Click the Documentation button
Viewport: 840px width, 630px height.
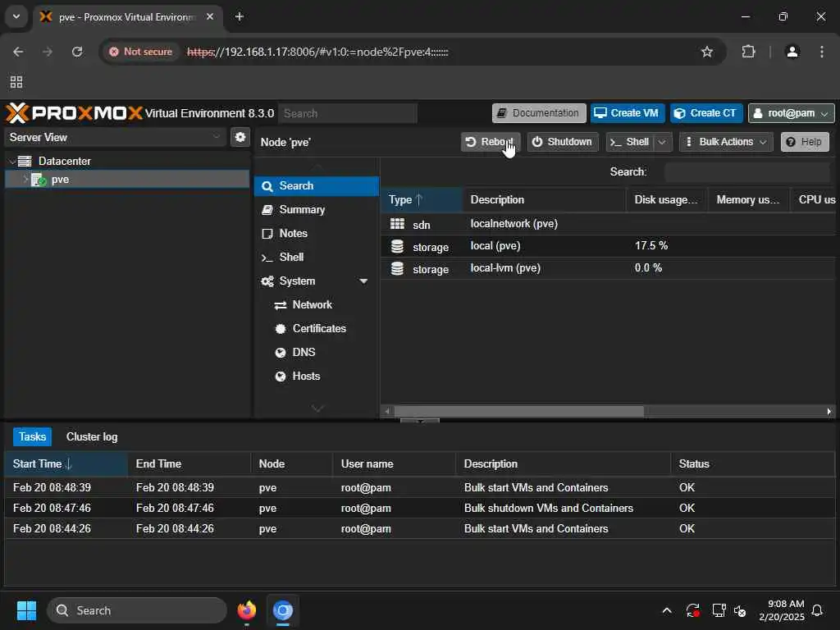click(539, 113)
